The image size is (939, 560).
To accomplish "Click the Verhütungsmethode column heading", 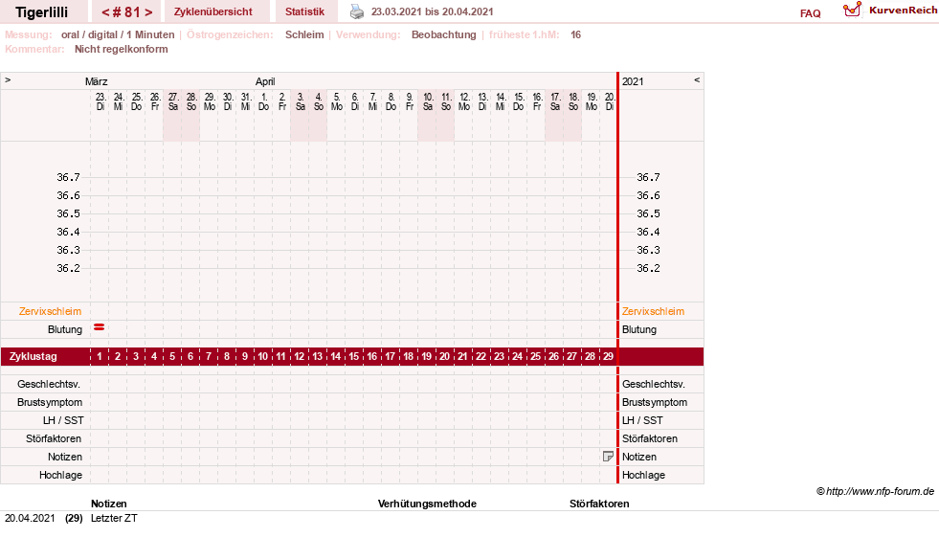I will point(427,504).
